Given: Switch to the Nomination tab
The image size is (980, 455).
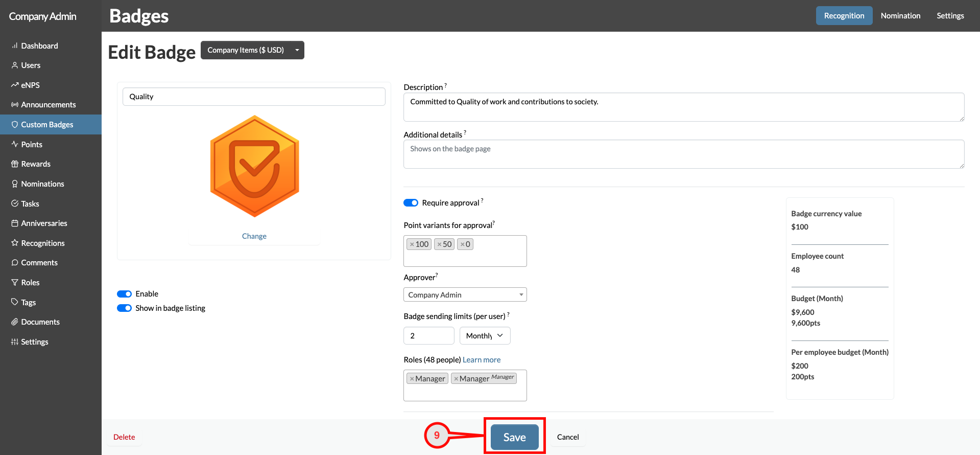Looking at the screenshot, I should click(x=900, y=16).
